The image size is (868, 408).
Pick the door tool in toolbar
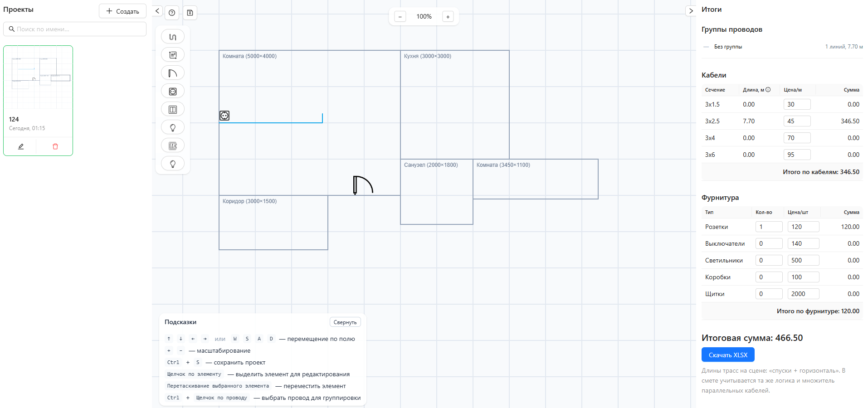point(173,73)
